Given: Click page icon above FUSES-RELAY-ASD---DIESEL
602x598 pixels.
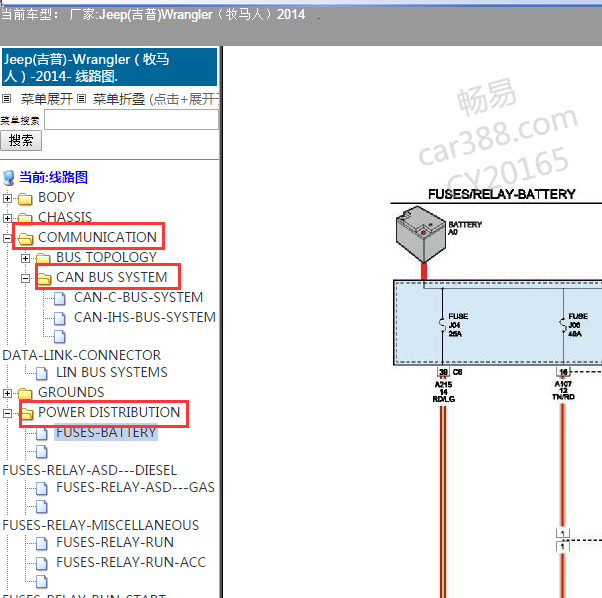Looking at the screenshot, I should [41, 452].
